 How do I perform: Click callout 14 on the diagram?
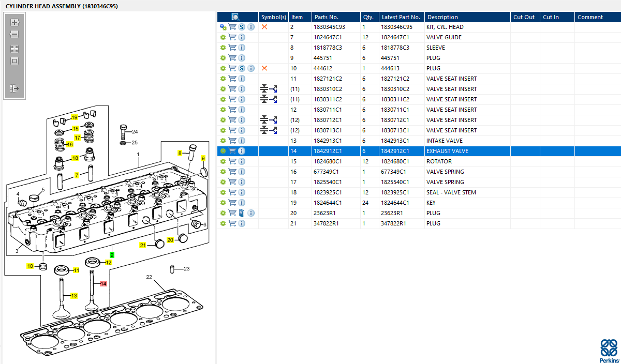coord(103,283)
